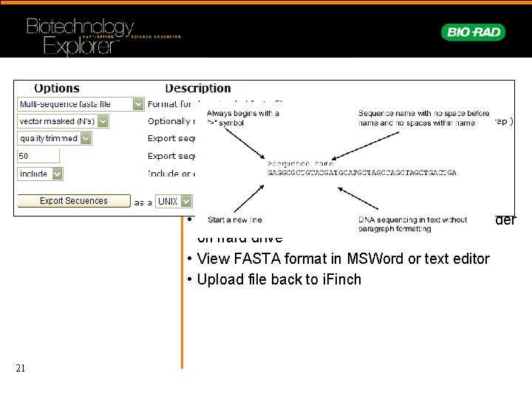Click the Bio-Rad logo
Screen dimensions: 532x399
coord(473,33)
